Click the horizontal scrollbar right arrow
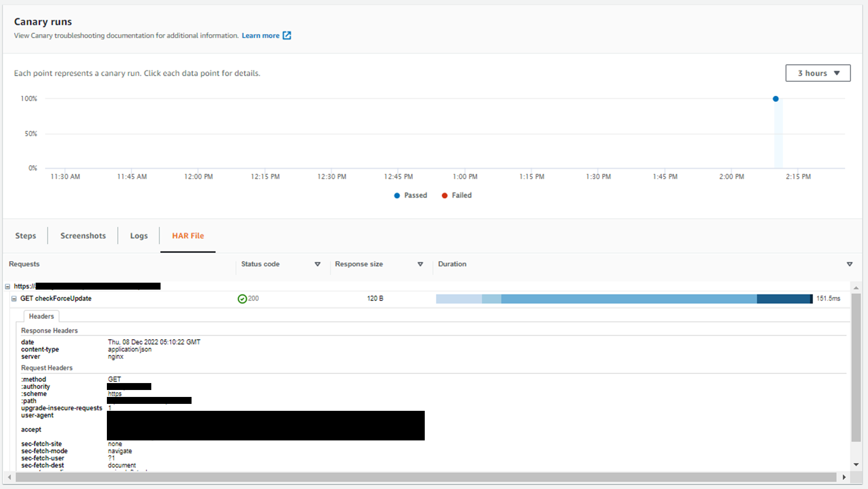This screenshot has height=489, width=868. 844,477
